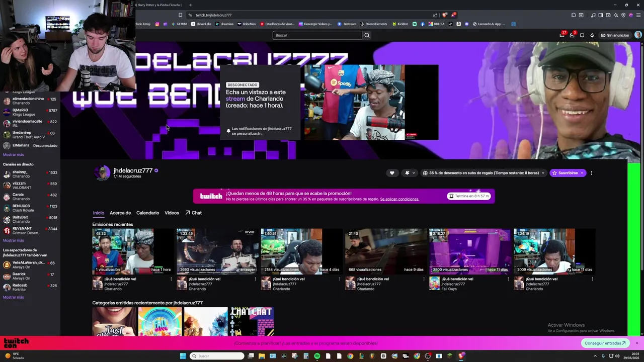Click the Windows taskbar Buscar field
The height and width of the screenshot is (362, 644).
(x=217, y=356)
